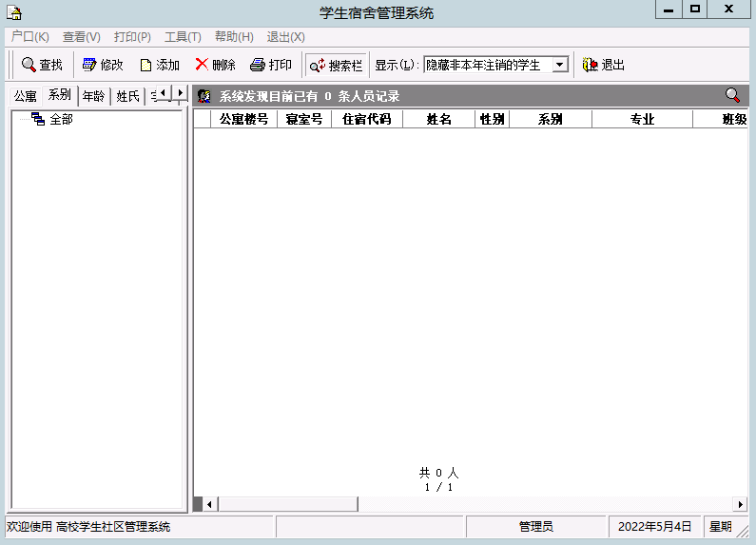The image size is (756, 545).
Task: Click the 退出 exit door icon
Action: tap(591, 65)
